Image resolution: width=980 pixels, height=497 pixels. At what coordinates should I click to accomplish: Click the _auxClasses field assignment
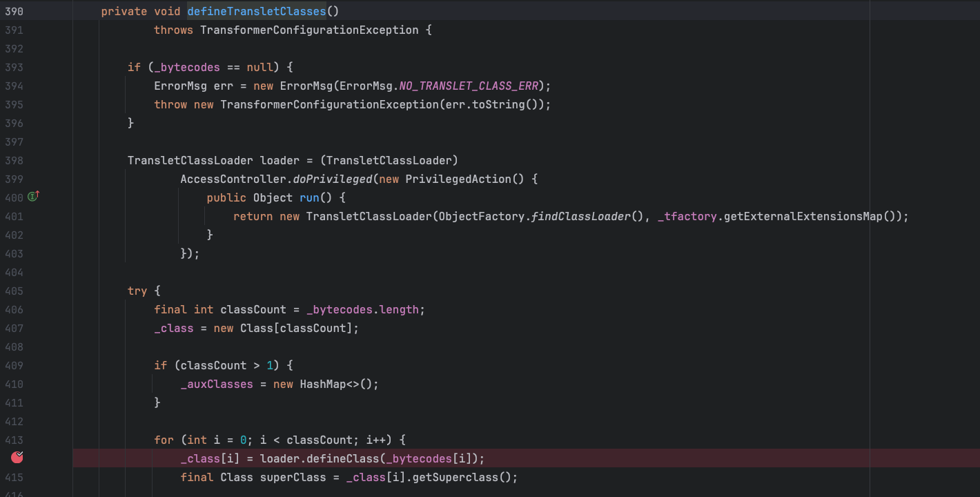coord(217,384)
